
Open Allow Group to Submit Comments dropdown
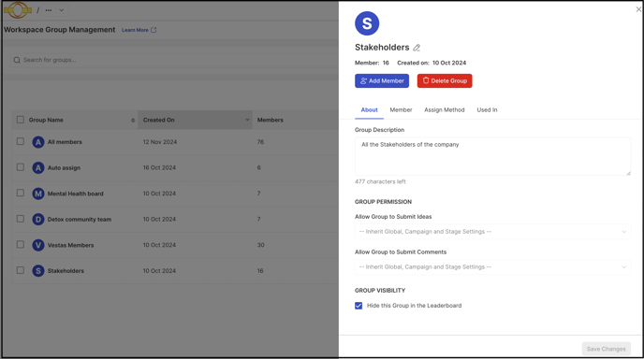coord(492,267)
